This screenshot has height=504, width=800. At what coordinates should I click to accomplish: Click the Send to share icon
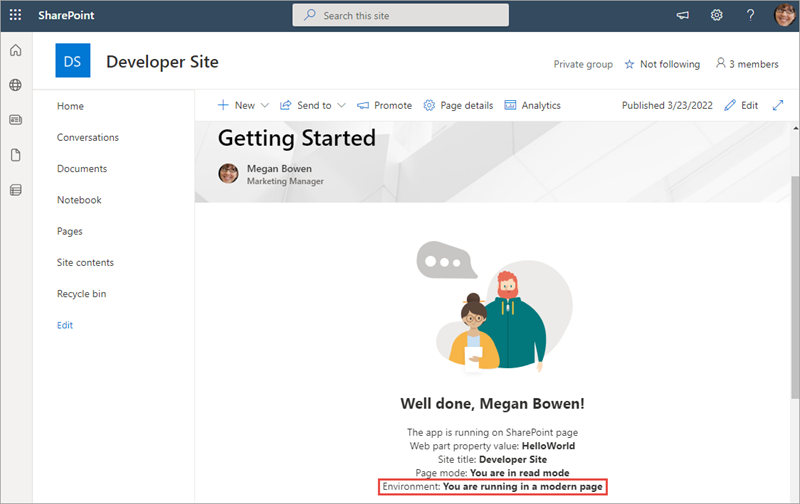pos(286,105)
